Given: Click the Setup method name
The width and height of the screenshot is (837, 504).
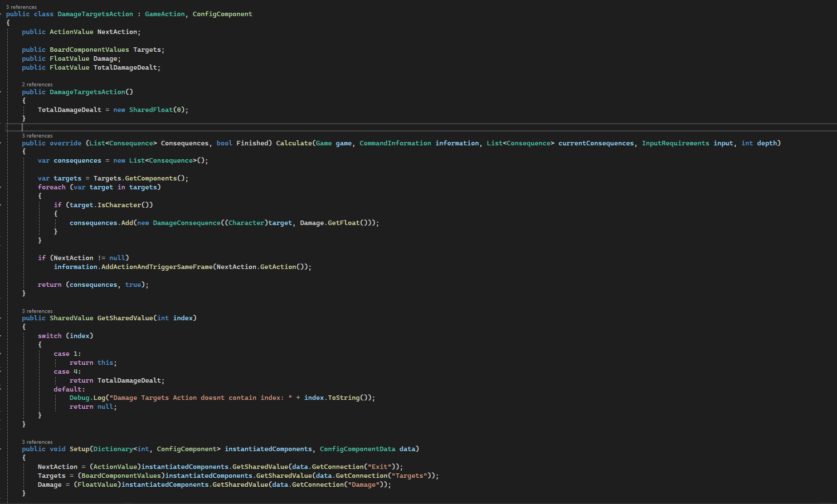Looking at the screenshot, I should coord(80,449).
